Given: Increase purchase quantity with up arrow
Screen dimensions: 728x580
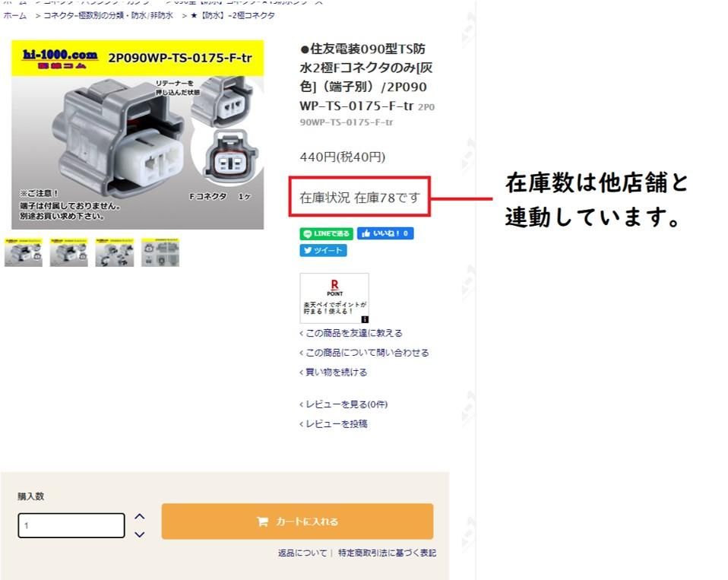Looking at the screenshot, I should (139, 517).
